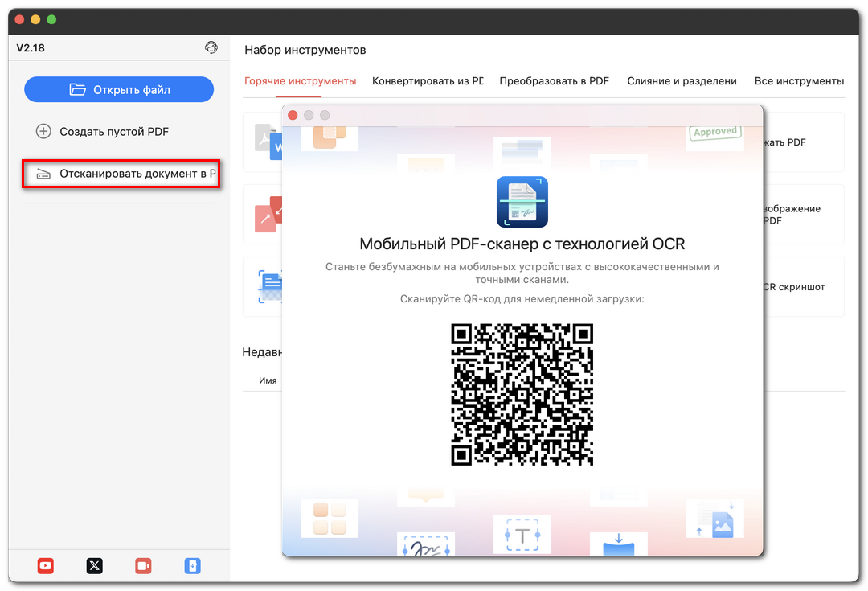This screenshot has height=591, width=868.
Task: Click the Открыть файл button
Action: coord(119,89)
